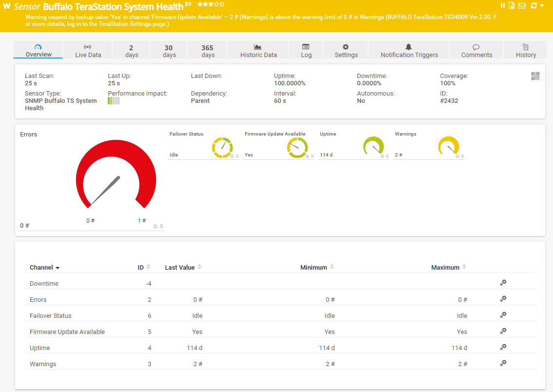
Task: Click gear icon on Uptime gauge
Action: (x=382, y=157)
